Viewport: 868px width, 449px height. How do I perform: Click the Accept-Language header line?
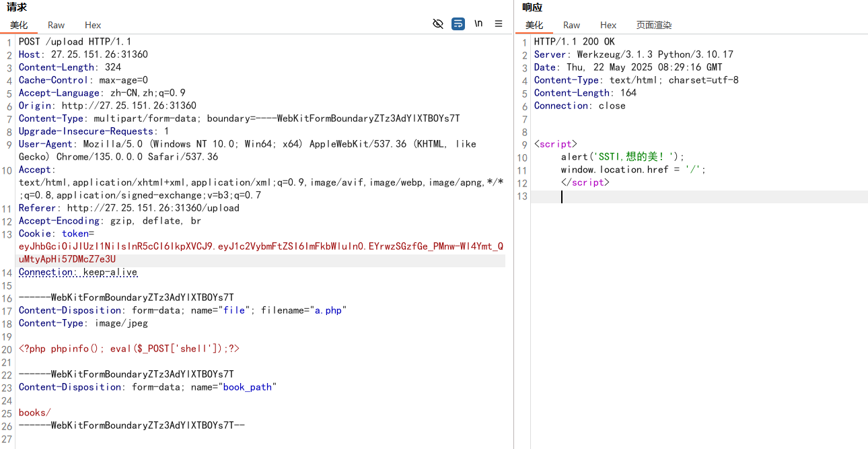pyautogui.click(x=102, y=93)
